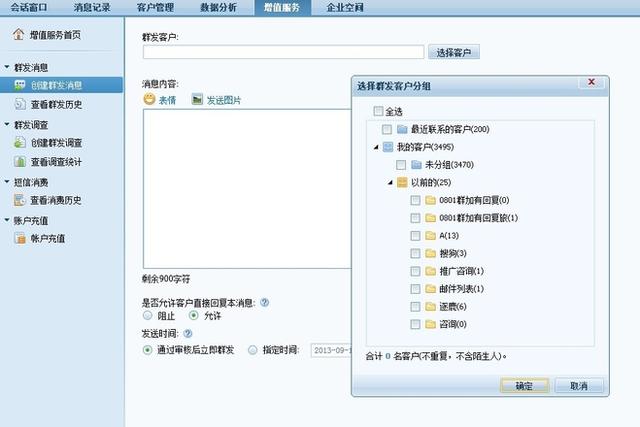Click folder icon of 邮件列表(1)
The height and width of the screenshot is (427, 640).
(x=431, y=289)
